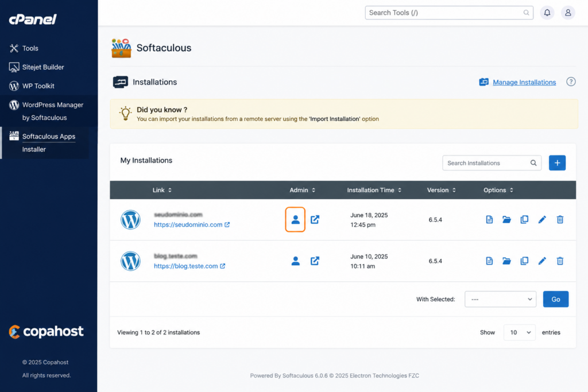Viewport: 588px width, 392px height.
Task: Open Sitejet Builder in the sidebar
Action: 37,67
